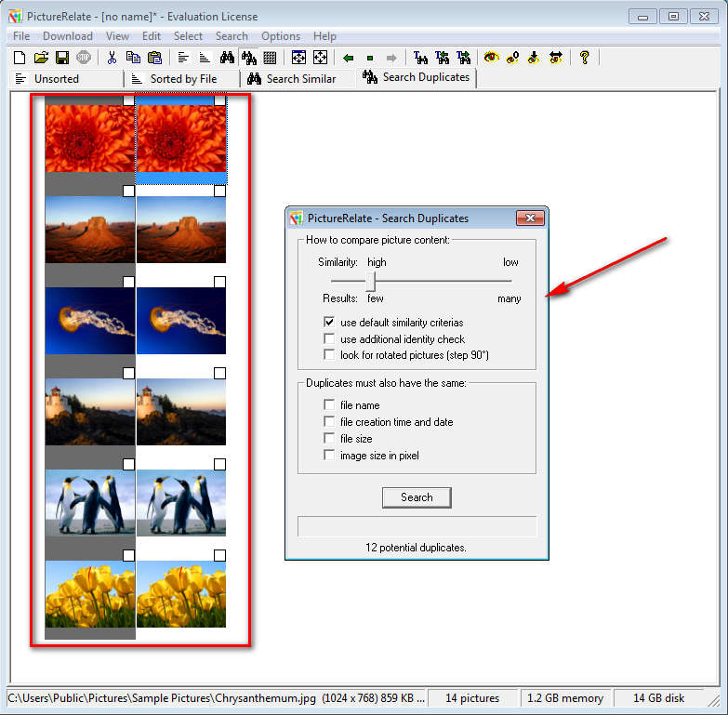728x715 pixels.
Task: Click the New file toolbar icon
Action: 19,58
